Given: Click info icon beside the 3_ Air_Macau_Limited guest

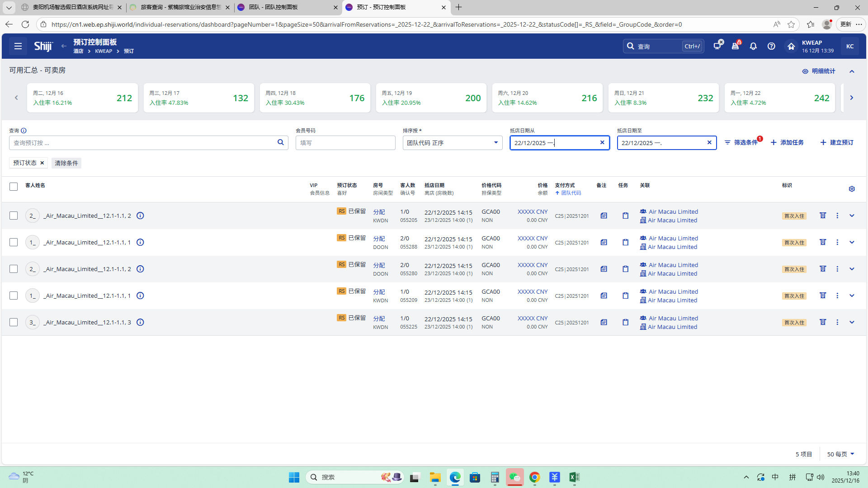Looking at the screenshot, I should click(x=140, y=323).
